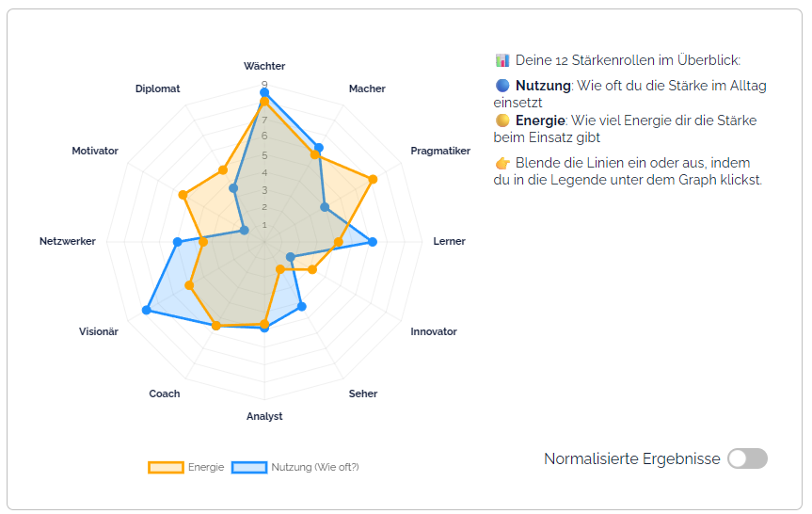Click the bar chart emoji icon
This screenshot has height=514, width=812.
click(502, 60)
